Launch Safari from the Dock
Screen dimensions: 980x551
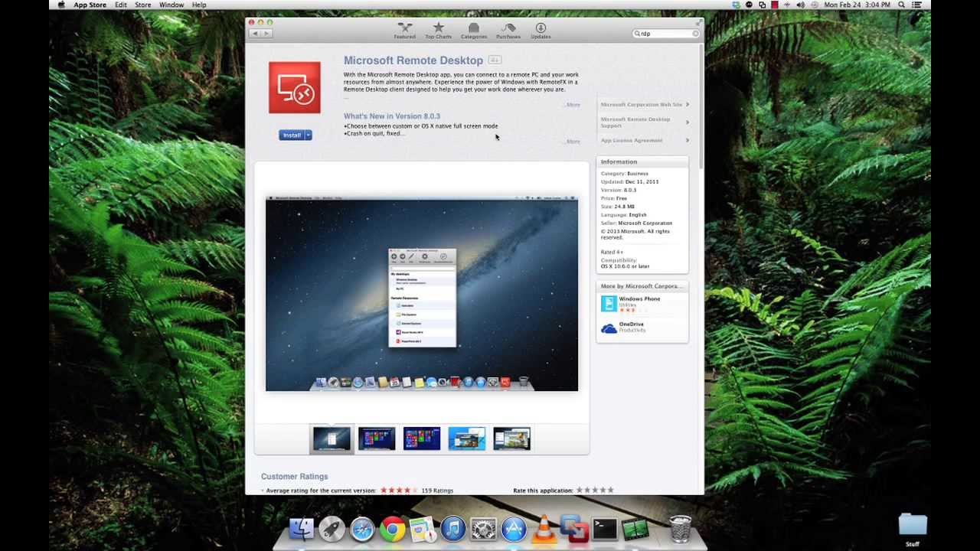pyautogui.click(x=362, y=529)
